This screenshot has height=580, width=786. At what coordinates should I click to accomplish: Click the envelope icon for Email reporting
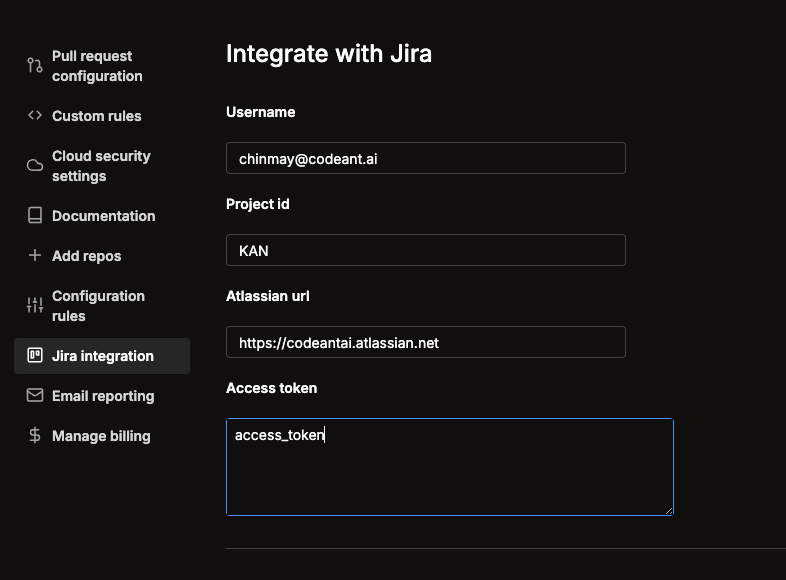(35, 396)
